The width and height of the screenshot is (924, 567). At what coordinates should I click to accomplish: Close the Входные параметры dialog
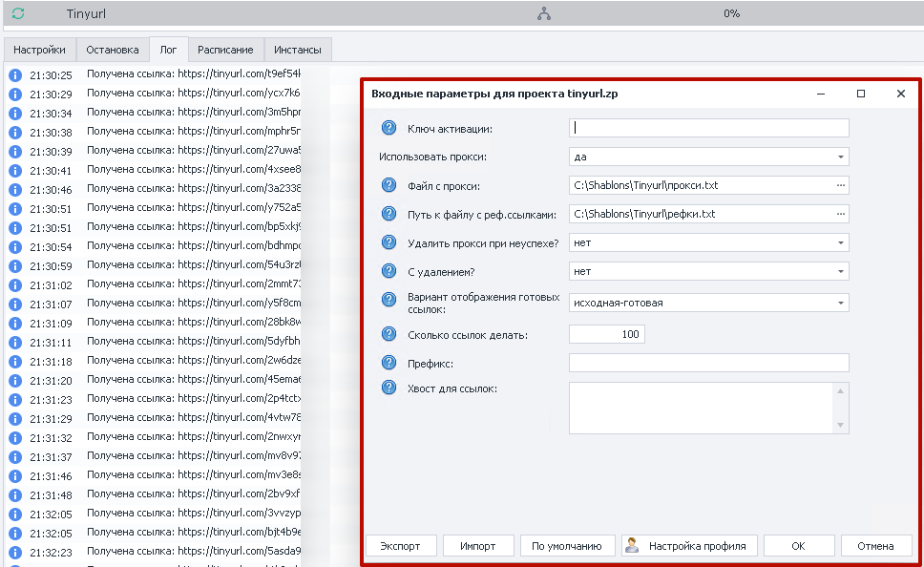[901, 94]
